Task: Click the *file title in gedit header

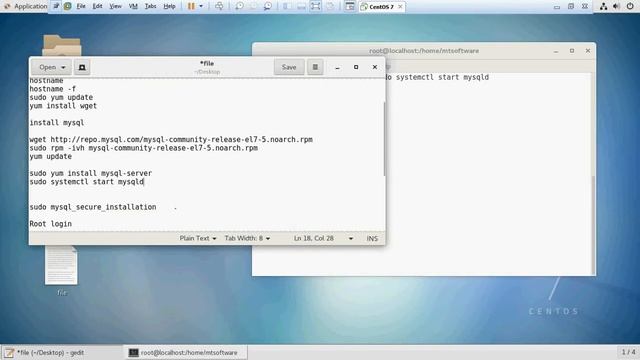Action: point(207,63)
